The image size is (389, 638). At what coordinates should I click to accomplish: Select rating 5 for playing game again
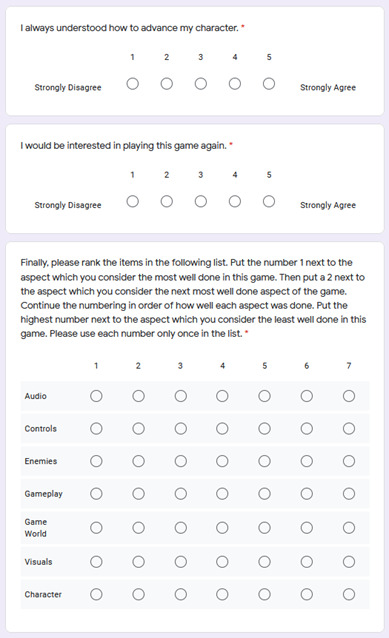(x=269, y=201)
